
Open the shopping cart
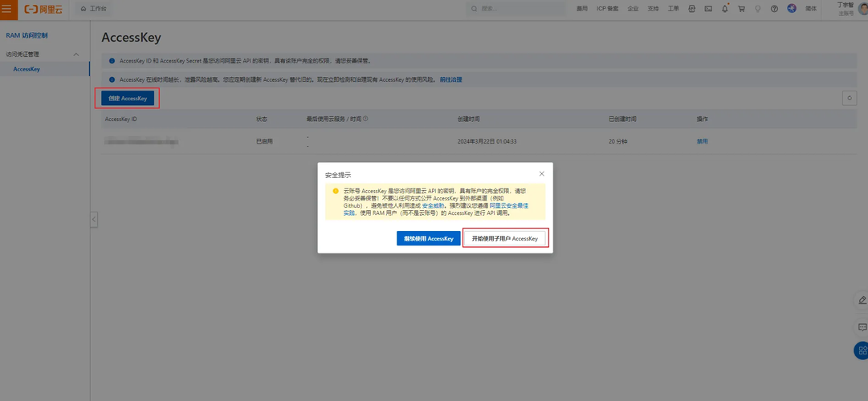(x=741, y=9)
